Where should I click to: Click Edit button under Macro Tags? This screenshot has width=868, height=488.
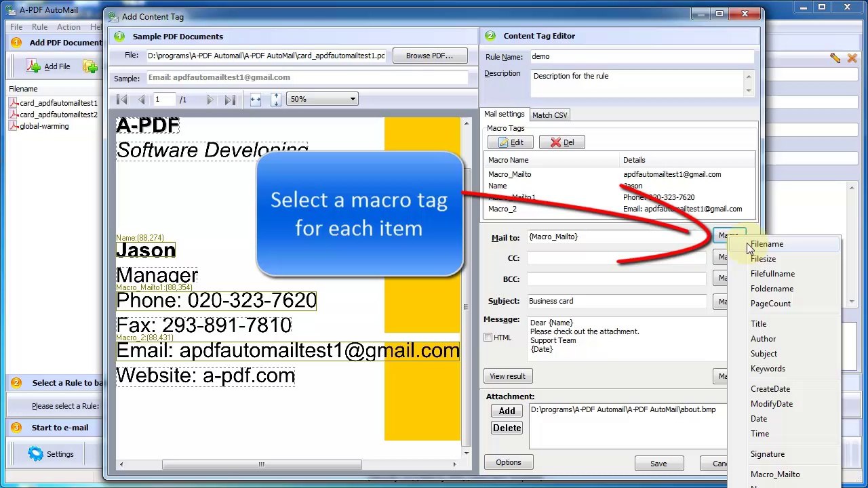[511, 142]
